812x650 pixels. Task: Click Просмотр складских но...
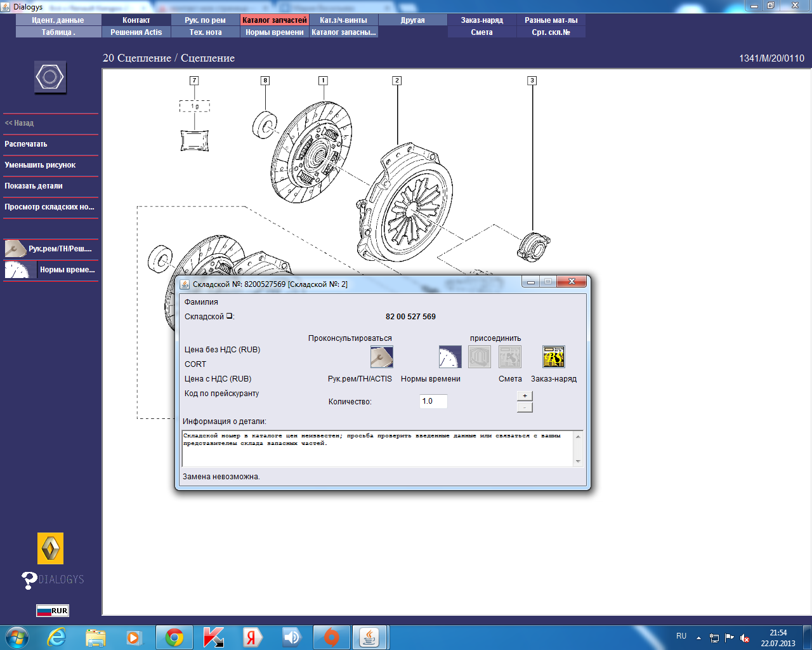49,207
